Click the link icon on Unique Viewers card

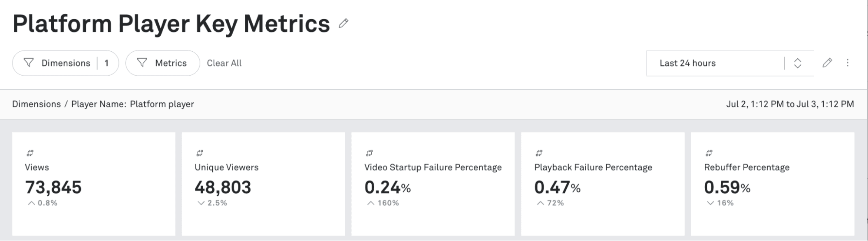pos(200,153)
